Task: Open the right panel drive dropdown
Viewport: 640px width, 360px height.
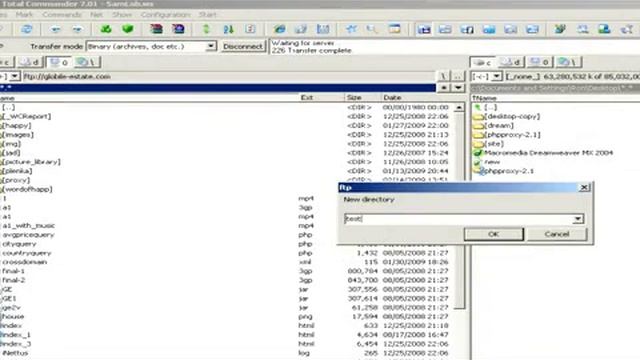Action: click(497, 76)
